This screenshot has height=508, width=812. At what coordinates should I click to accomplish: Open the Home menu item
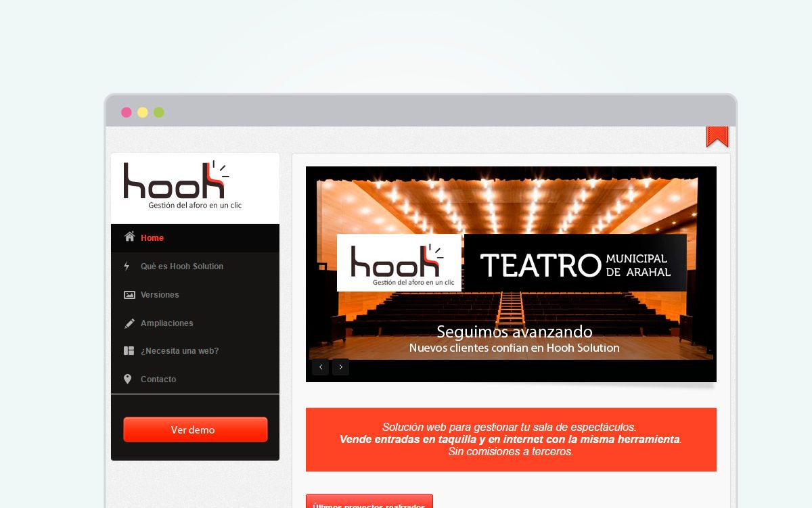pos(195,238)
